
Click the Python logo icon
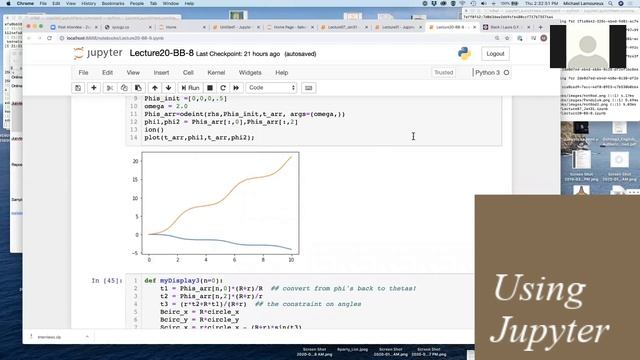coord(464,53)
